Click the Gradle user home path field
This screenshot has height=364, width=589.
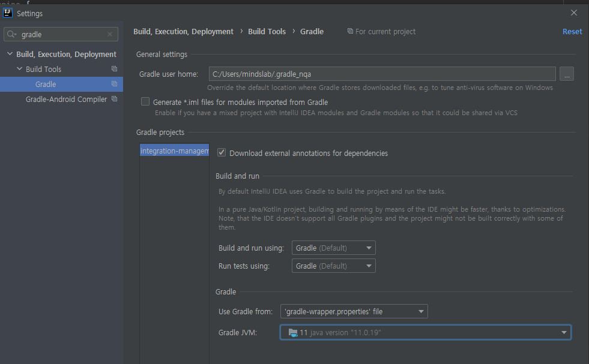tap(382, 74)
